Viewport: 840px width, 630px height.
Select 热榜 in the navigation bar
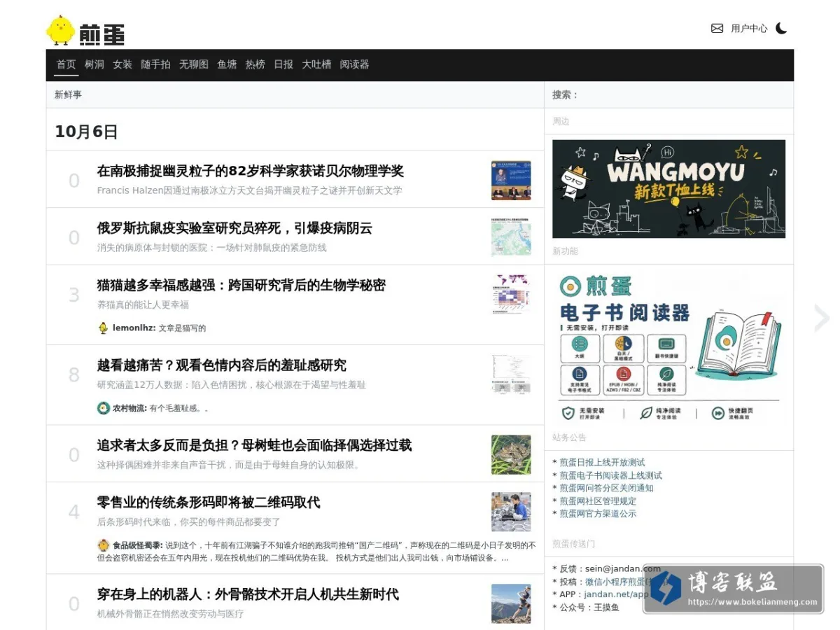255,64
